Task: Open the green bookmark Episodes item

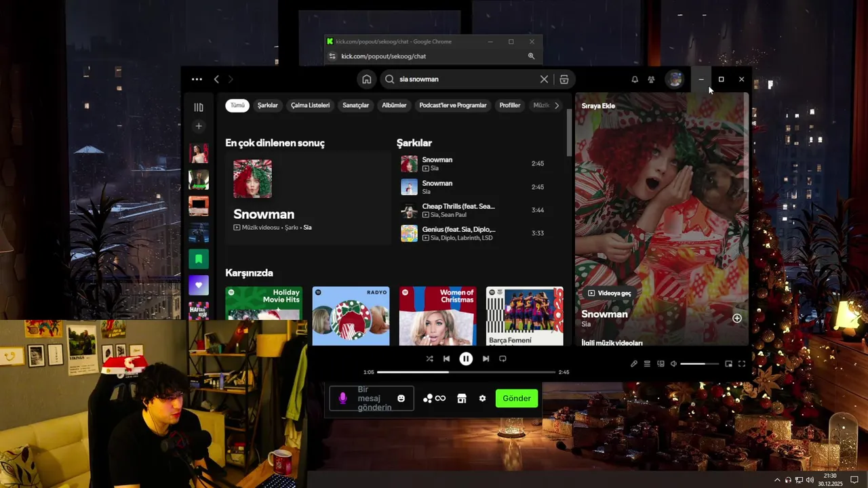Action: coord(199,258)
